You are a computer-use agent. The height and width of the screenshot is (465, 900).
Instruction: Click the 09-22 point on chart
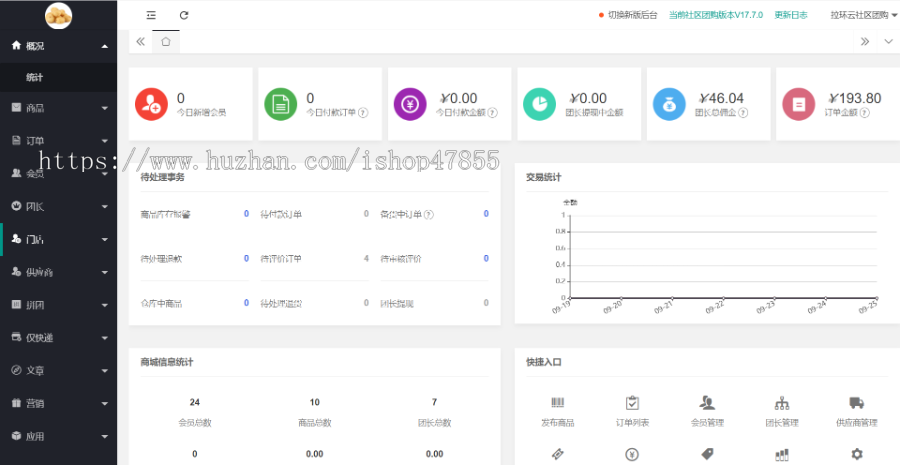[x=723, y=298]
